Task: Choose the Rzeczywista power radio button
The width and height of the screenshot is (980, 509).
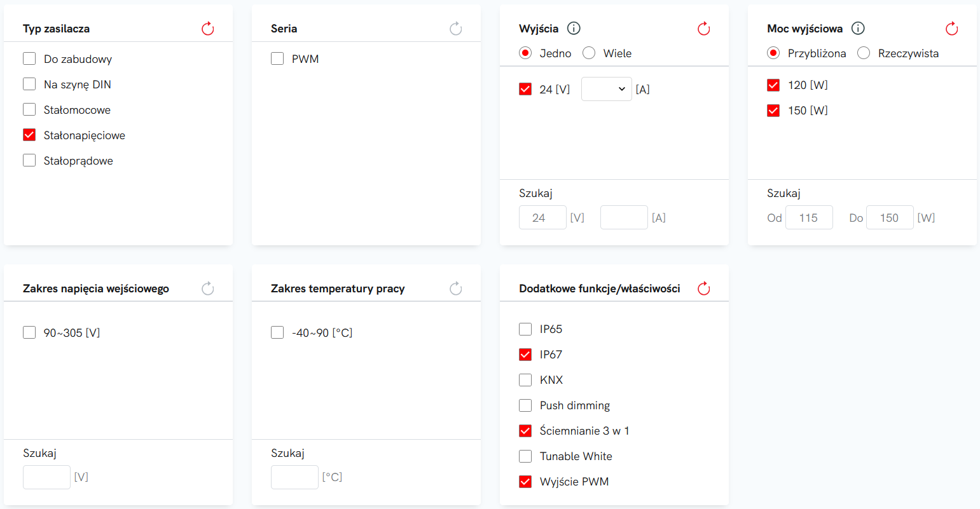Action: pyautogui.click(x=864, y=53)
